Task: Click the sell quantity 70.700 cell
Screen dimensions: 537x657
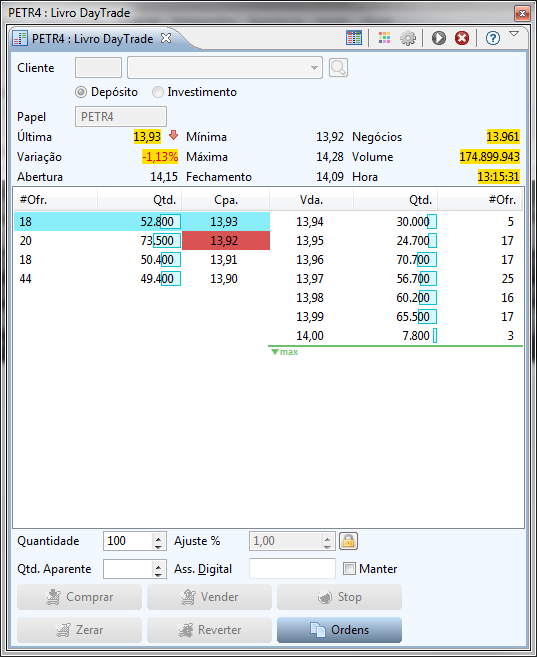Action: pyautogui.click(x=395, y=259)
